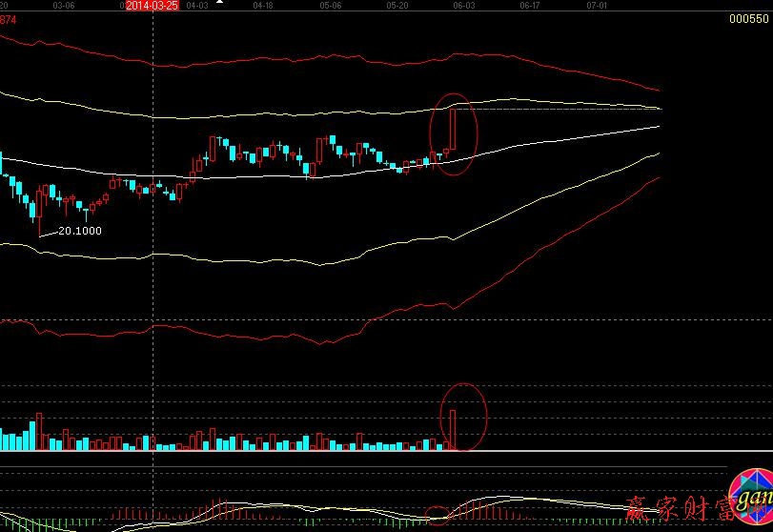Click the 06-17 date label
This screenshot has width=773, height=532.
pos(531,6)
